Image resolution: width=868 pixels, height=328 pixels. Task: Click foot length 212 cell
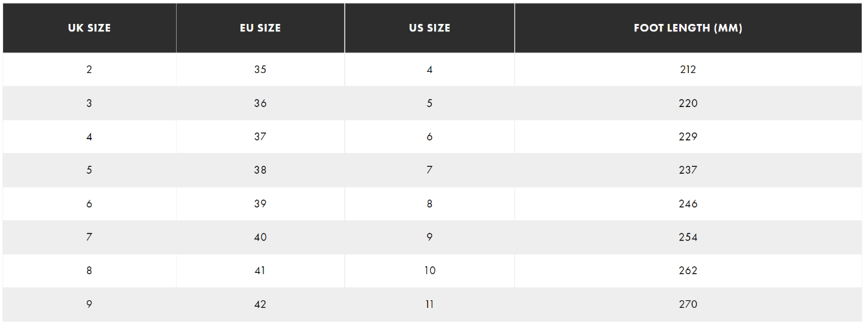coord(688,70)
